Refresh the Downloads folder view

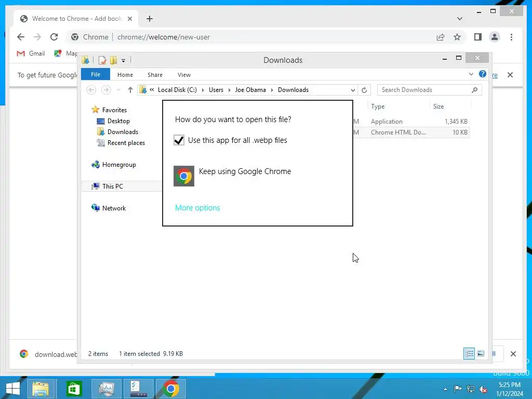pyautogui.click(x=364, y=90)
